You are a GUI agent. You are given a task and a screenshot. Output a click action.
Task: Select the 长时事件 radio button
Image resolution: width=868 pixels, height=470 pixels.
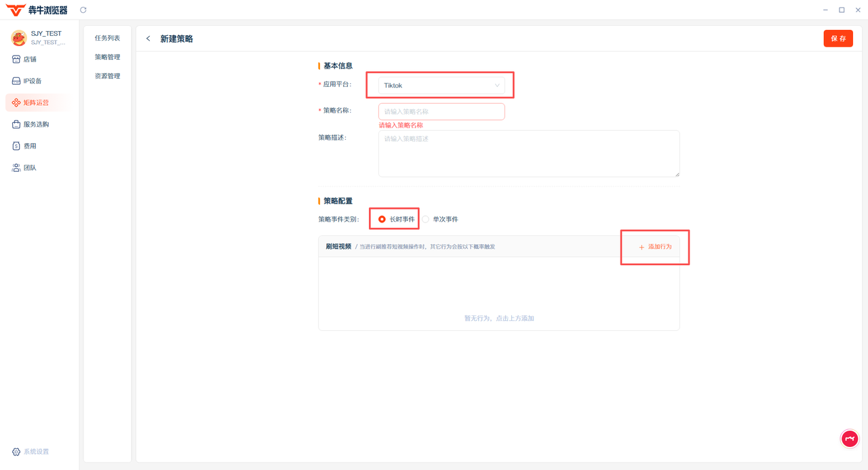click(382, 219)
